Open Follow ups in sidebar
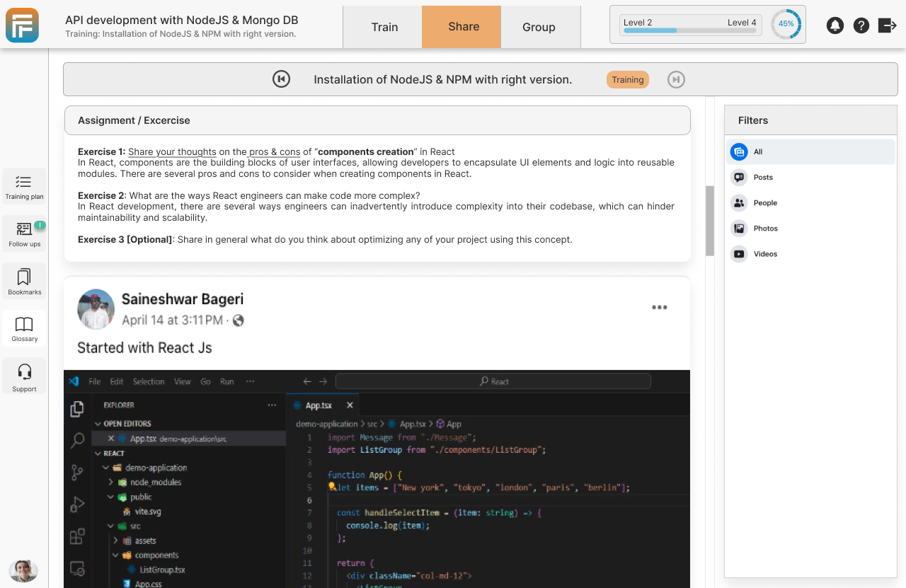This screenshot has width=906, height=588. pos(24,234)
